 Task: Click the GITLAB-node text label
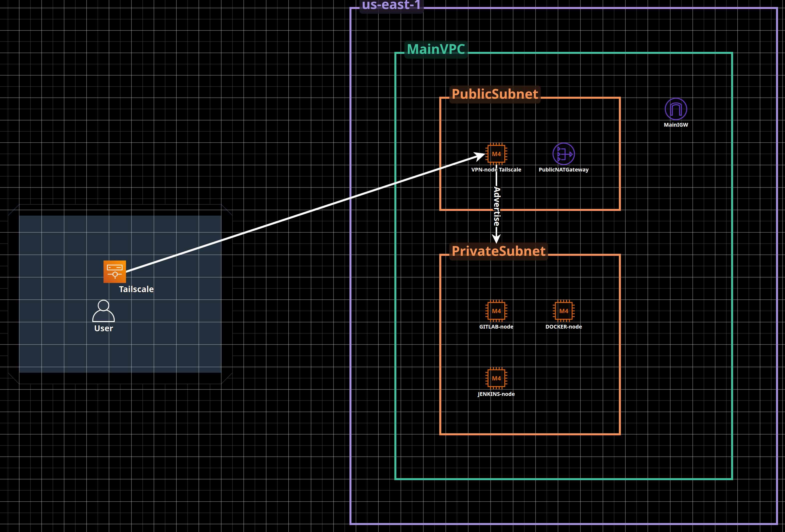pos(496,327)
